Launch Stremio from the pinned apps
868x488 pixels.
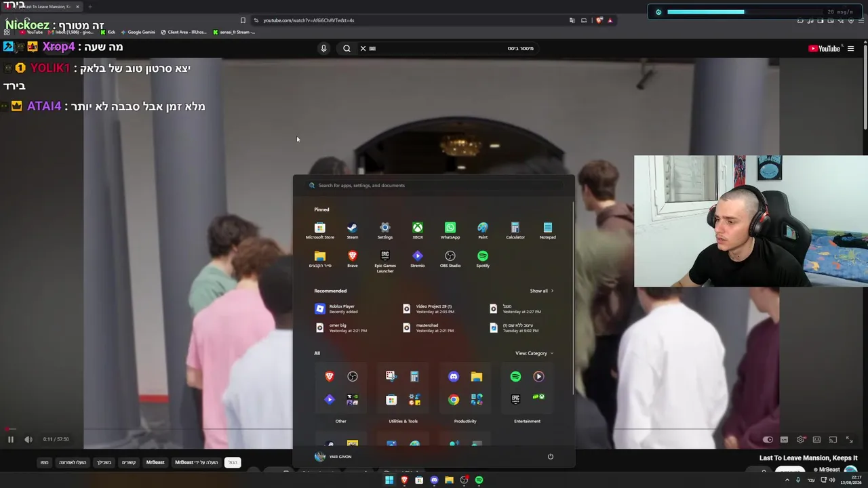click(418, 259)
